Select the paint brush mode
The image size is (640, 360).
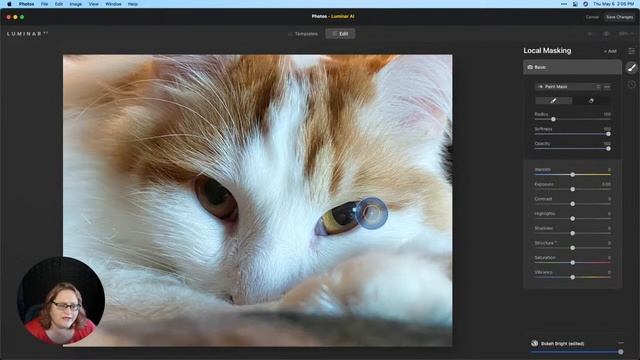(553, 100)
